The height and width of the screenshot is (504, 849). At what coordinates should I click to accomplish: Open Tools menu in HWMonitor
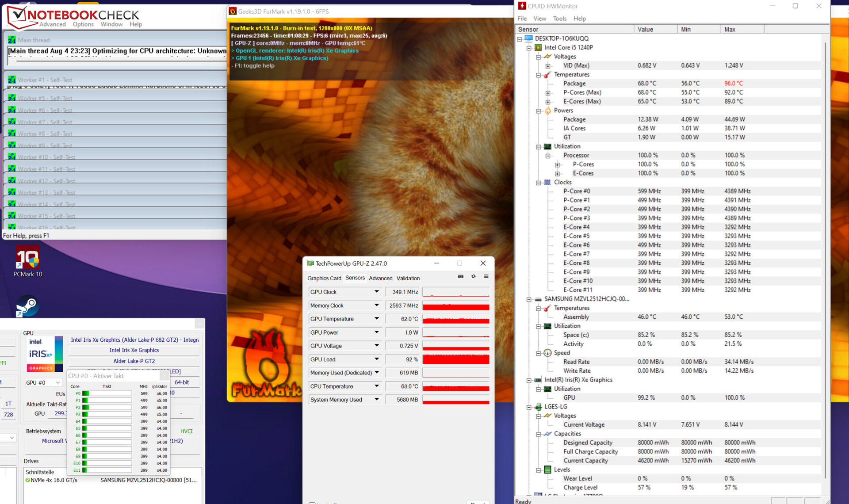pyautogui.click(x=559, y=19)
